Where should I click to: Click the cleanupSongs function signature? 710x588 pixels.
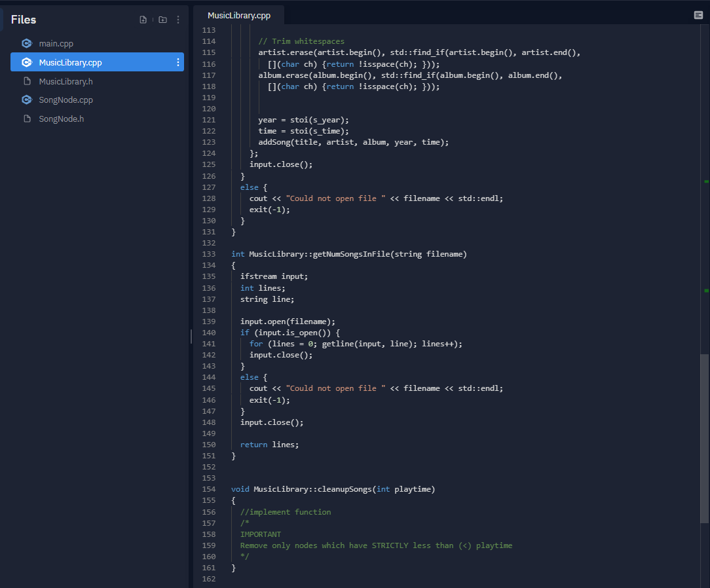click(333, 489)
